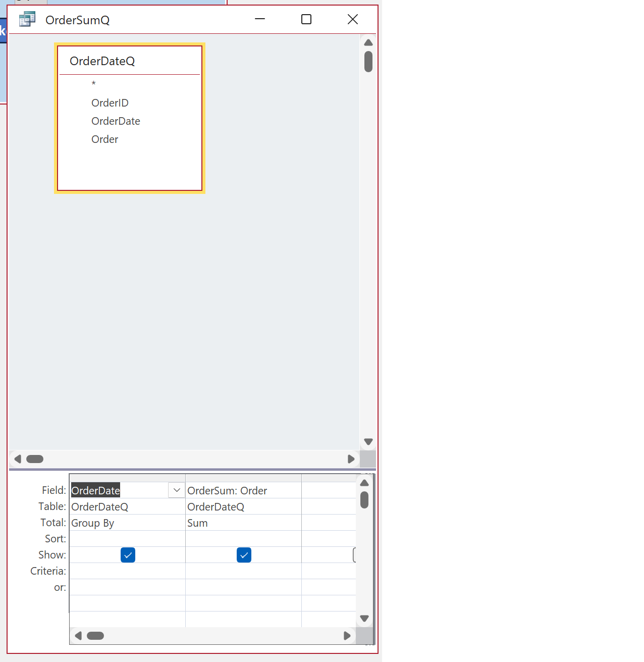Select the asterisk in the OrderDateQ list

(x=93, y=83)
